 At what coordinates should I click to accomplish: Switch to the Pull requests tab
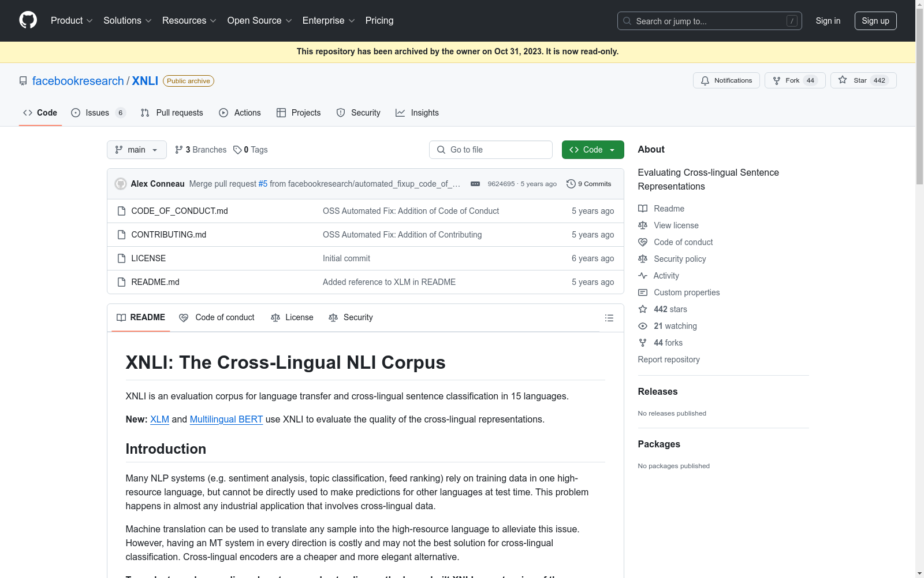pyautogui.click(x=172, y=113)
